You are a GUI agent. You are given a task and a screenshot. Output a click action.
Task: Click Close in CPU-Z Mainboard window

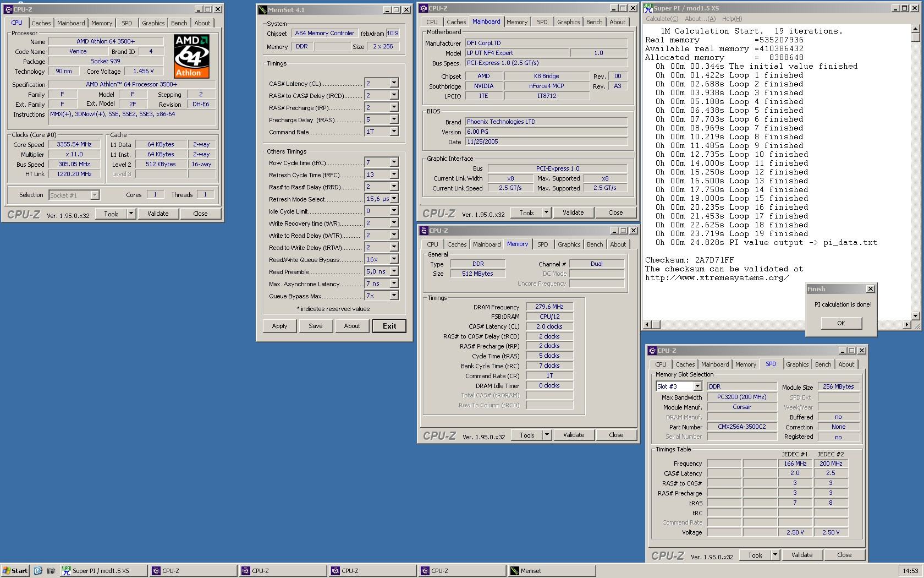[x=615, y=212]
